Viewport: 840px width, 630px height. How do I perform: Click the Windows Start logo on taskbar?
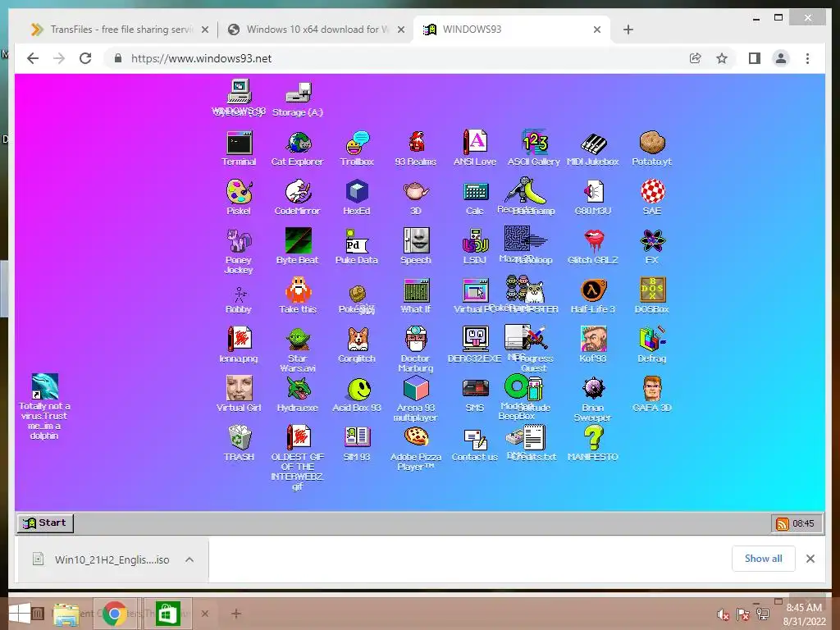19,614
